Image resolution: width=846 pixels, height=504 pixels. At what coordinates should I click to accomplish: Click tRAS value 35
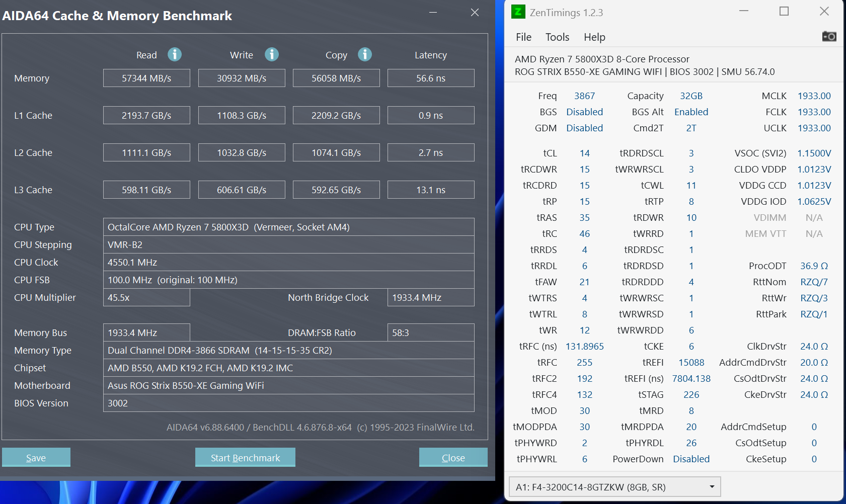[x=584, y=217]
